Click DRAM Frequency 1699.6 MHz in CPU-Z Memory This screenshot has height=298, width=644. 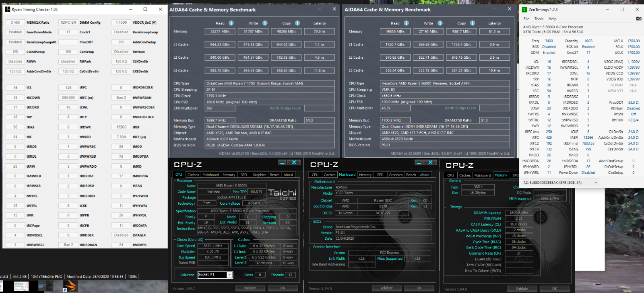point(519,213)
